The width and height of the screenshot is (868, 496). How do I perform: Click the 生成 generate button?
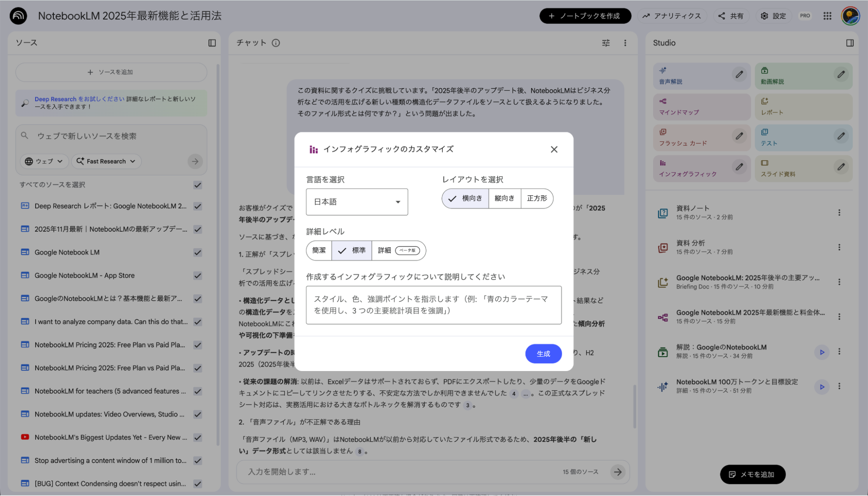[x=543, y=354]
